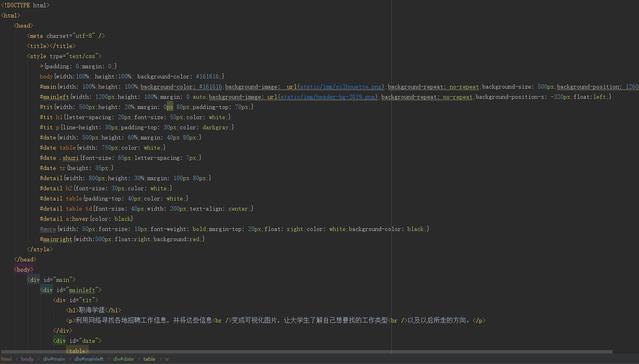Place cursor in the empty title tag
Screen dimensions: 639x364
tap(51, 46)
